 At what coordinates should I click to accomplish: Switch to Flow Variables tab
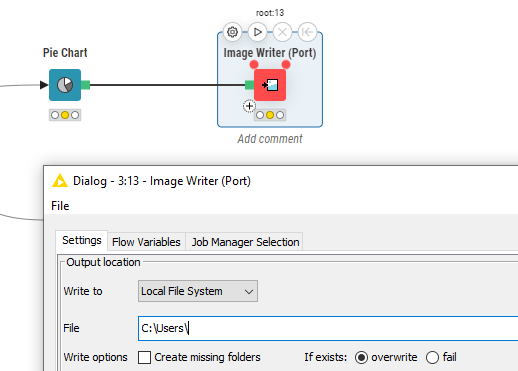pos(146,242)
